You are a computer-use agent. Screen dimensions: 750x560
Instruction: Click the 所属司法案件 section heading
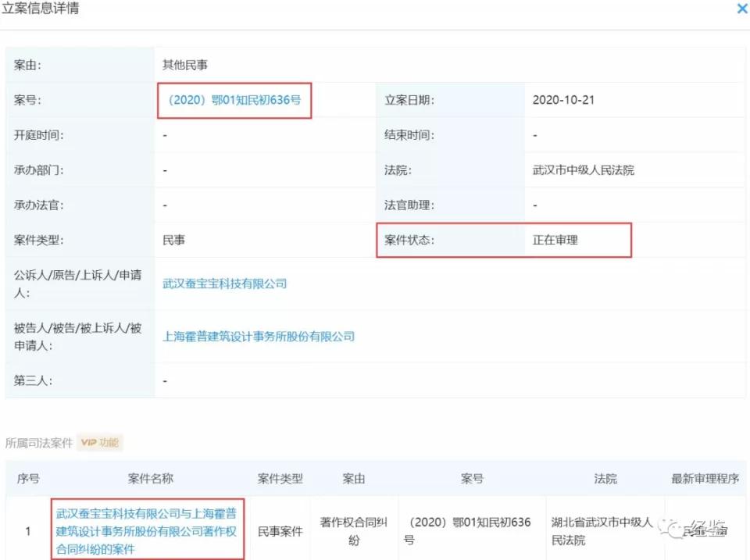39,443
